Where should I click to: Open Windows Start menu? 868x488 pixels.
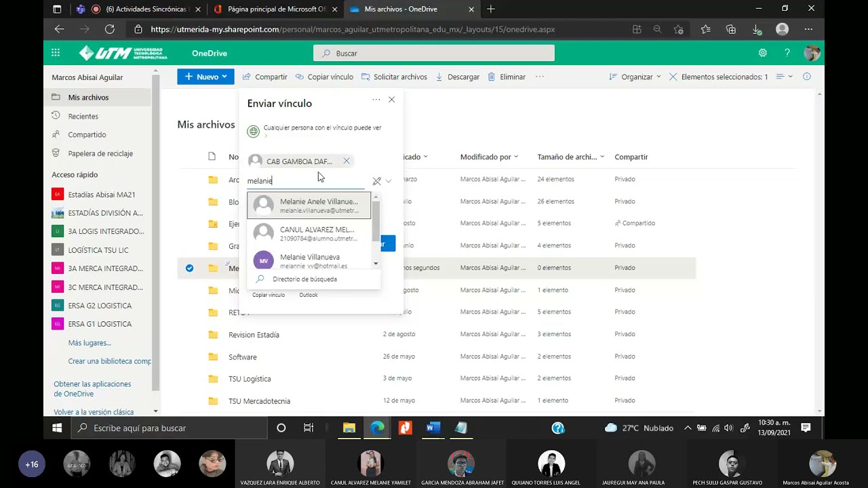pos(58,428)
